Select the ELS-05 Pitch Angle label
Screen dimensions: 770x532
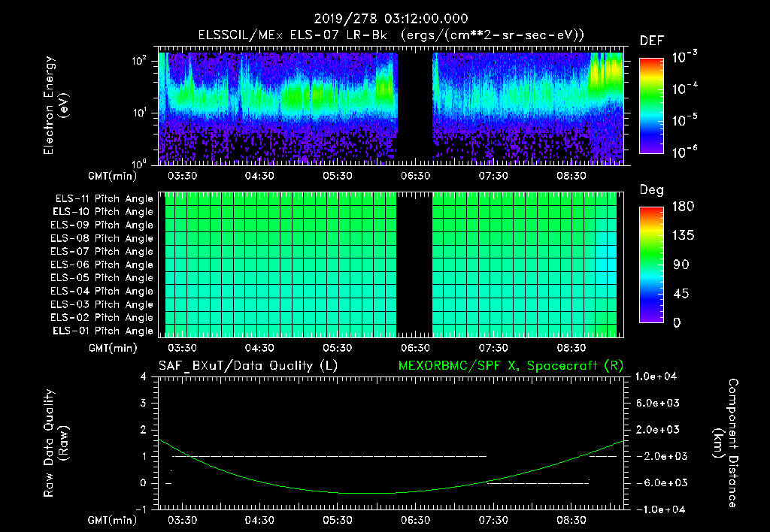coord(102,278)
